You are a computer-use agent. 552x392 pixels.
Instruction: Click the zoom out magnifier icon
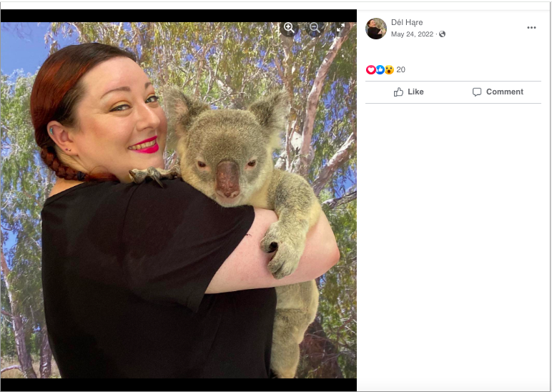coord(315,28)
